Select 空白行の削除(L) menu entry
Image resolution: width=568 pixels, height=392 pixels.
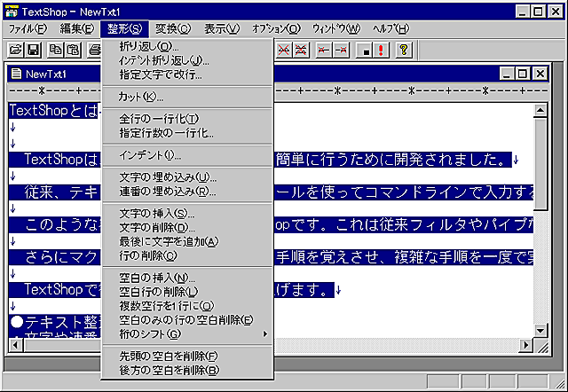pos(187,292)
